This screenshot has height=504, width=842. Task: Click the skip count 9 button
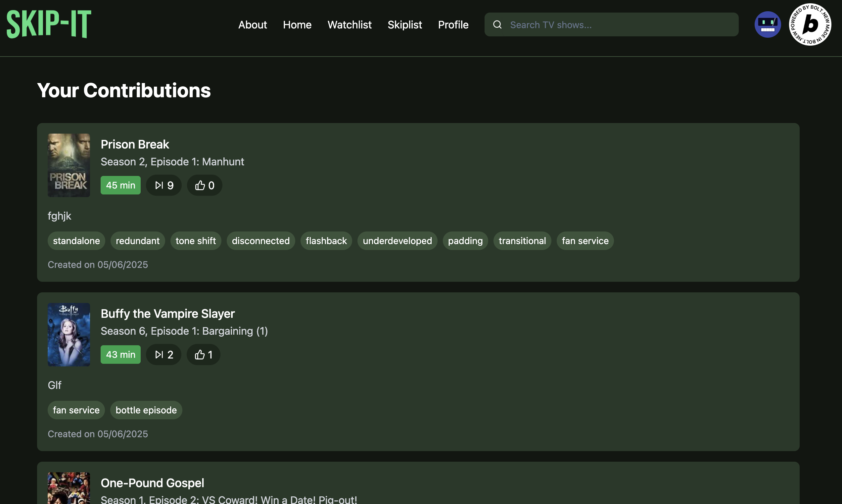(164, 185)
